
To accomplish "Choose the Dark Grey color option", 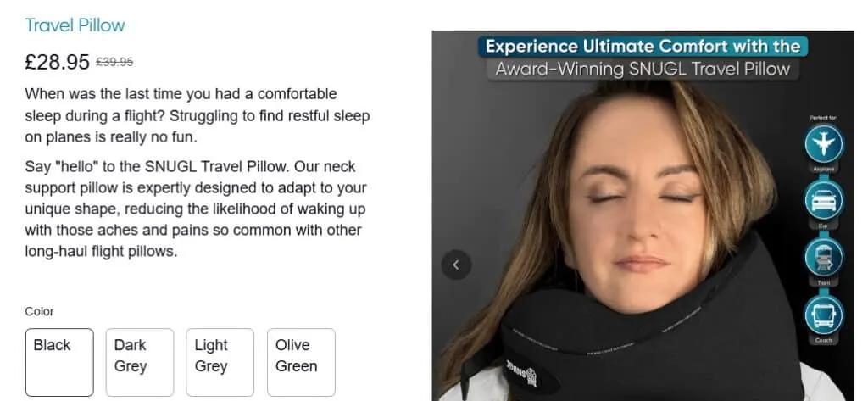I will coord(140,362).
